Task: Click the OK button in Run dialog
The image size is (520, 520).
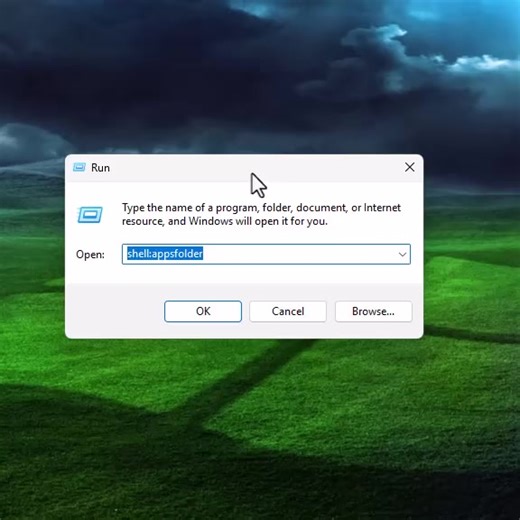Action: [x=203, y=311]
